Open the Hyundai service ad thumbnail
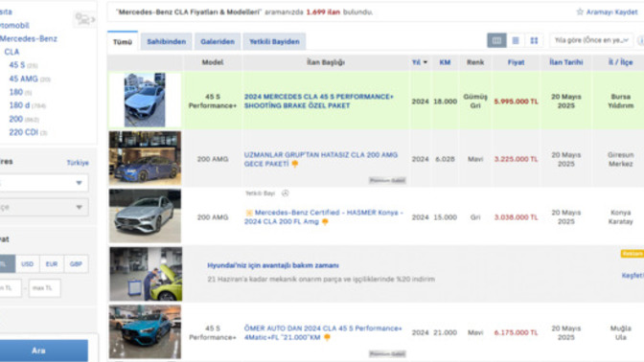This screenshot has height=362, width=644. click(x=146, y=274)
